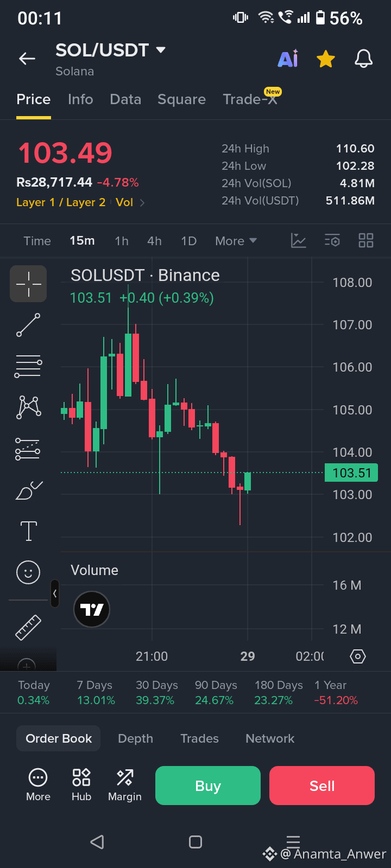
Task: Select the 1D interval
Action: coord(188,241)
